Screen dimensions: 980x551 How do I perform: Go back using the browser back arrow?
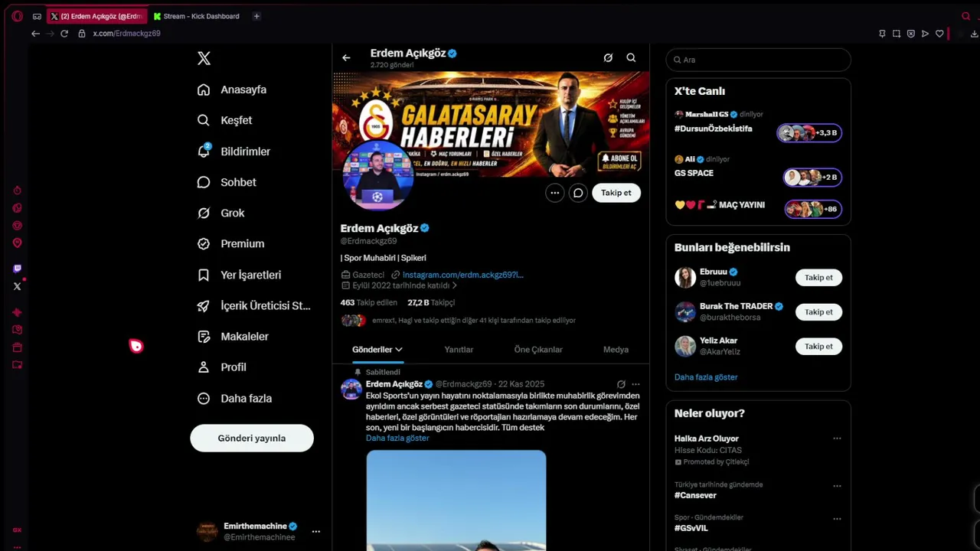tap(35, 34)
